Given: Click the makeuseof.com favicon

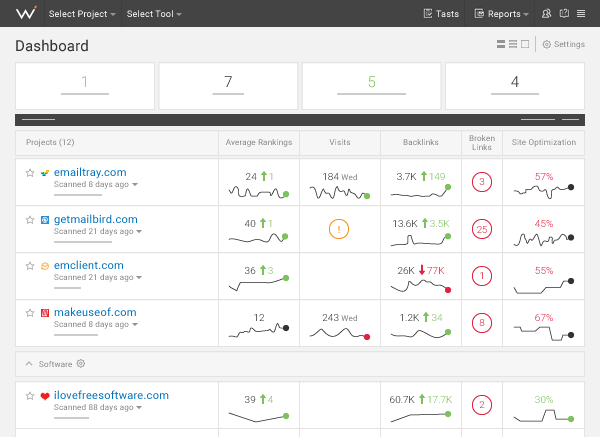Looking at the screenshot, I should pyautogui.click(x=45, y=313).
